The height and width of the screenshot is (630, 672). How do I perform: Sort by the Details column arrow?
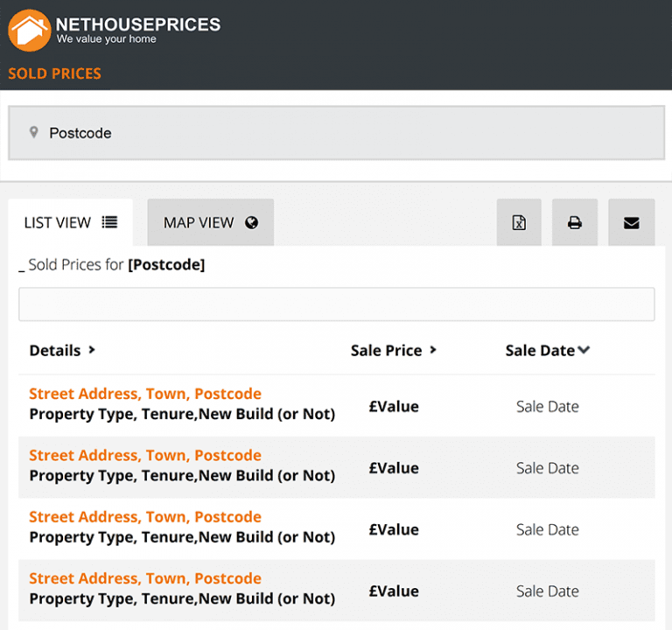[91, 350]
